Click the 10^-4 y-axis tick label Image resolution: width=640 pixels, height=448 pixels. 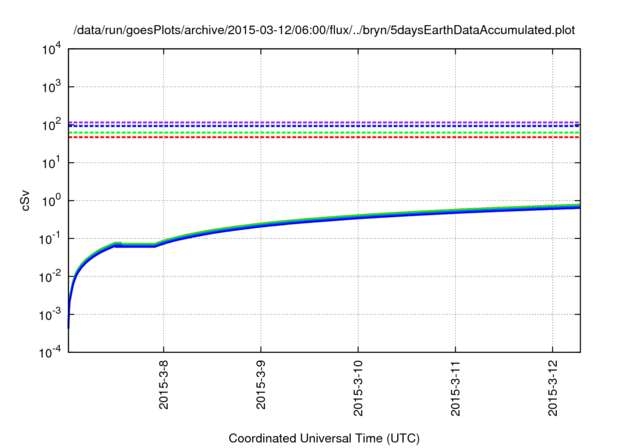pos(50,352)
